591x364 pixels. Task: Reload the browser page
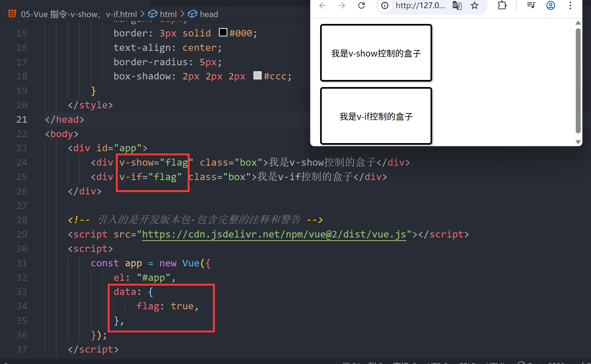pyautogui.click(x=361, y=5)
